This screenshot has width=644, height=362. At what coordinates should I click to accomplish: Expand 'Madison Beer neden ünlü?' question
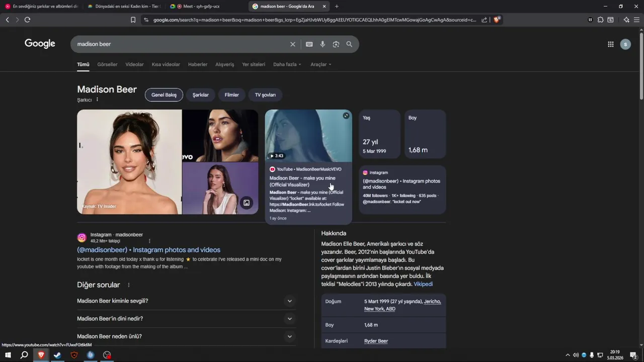[185, 336]
